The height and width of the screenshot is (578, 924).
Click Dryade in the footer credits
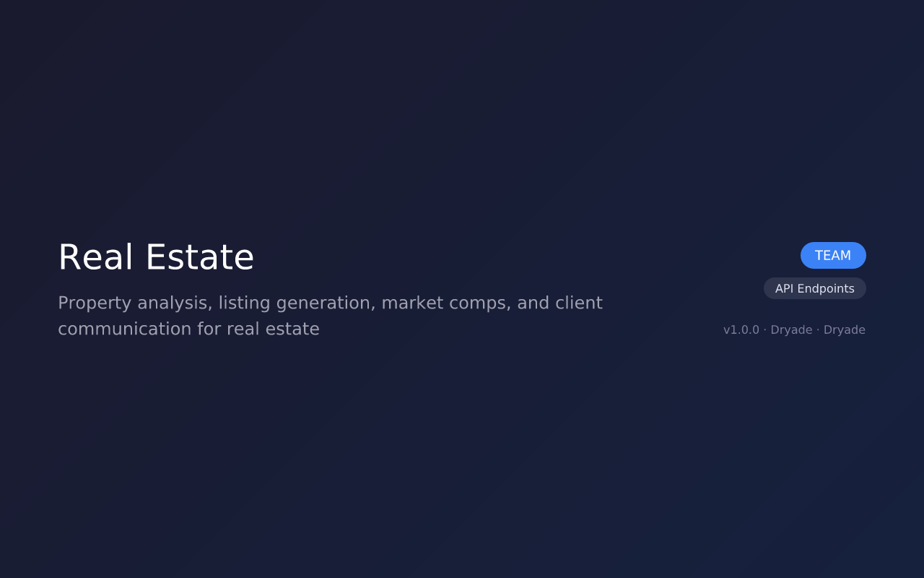[x=791, y=329]
